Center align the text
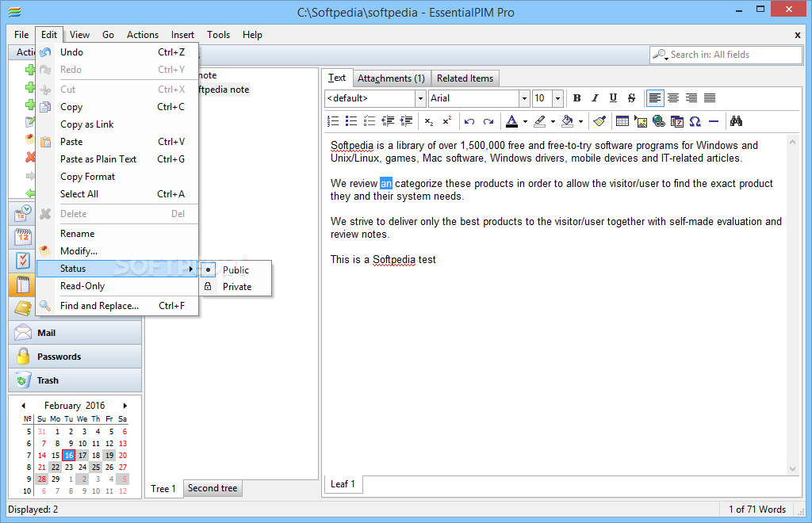This screenshot has width=812, height=523. tap(673, 97)
